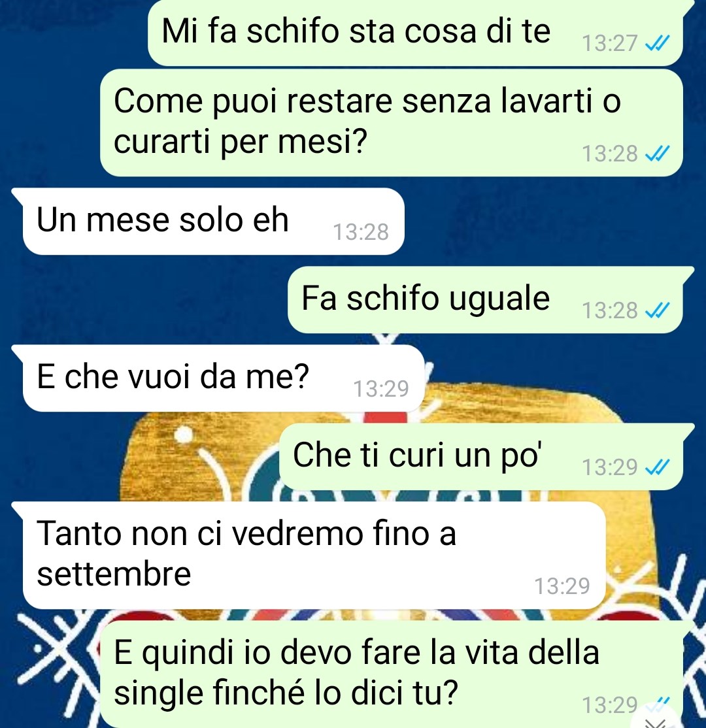Tap read ticks on 'Mi fa schifo' message
Viewport: 706px width, 728px height.
(658, 44)
